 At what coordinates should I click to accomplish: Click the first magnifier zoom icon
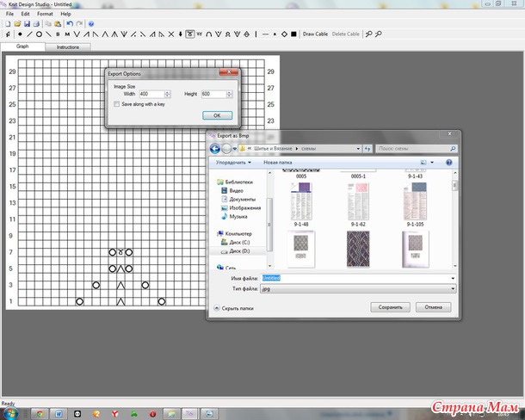click(x=369, y=34)
